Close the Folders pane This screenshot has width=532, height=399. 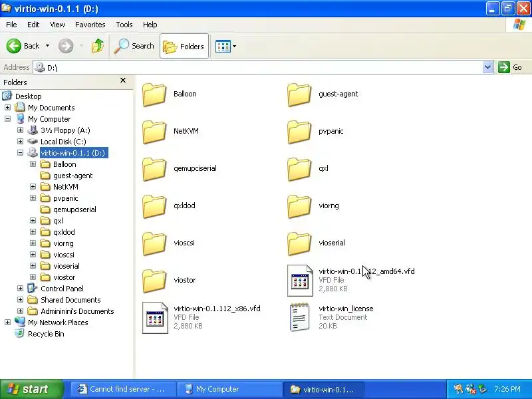pyautogui.click(x=123, y=80)
